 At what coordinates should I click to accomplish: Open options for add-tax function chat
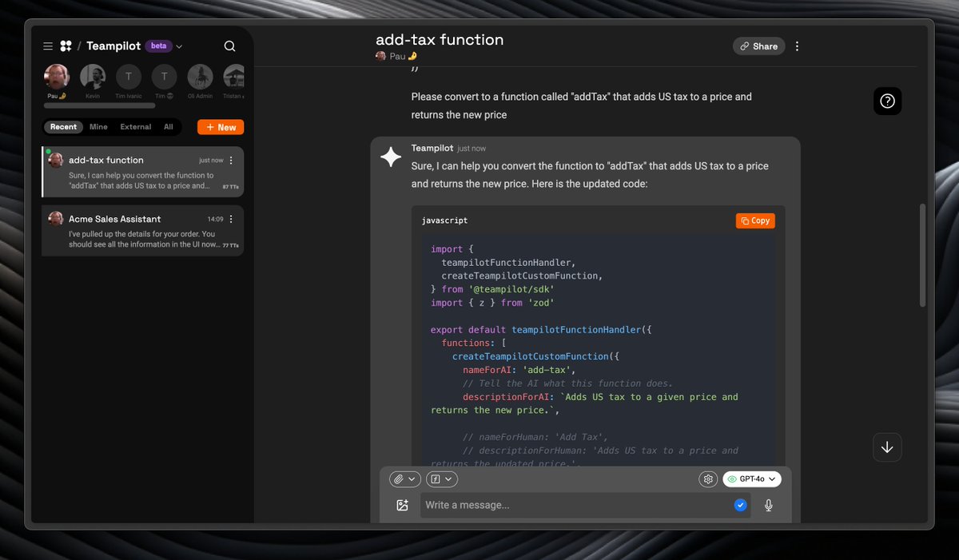coord(232,161)
